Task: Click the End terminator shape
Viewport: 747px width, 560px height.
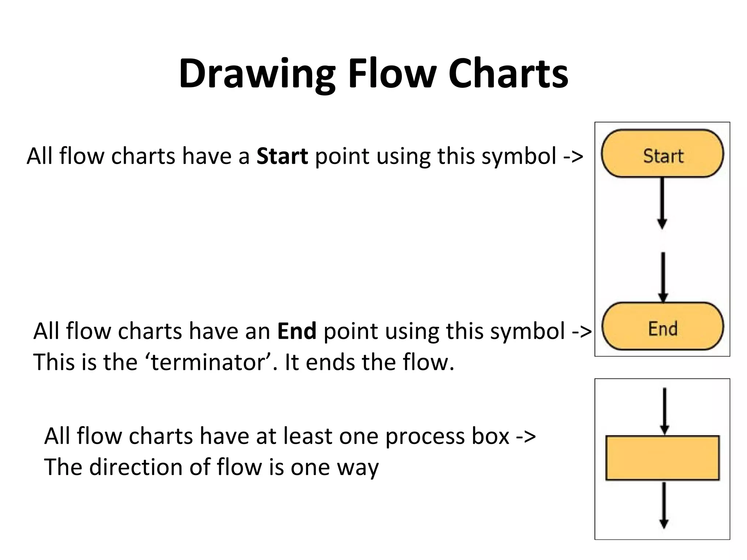Action: pos(662,327)
